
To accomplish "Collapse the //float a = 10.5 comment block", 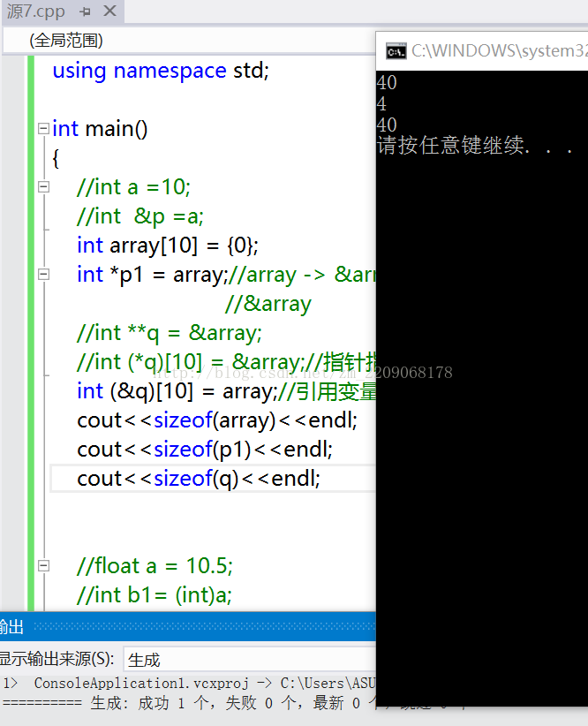I will (x=43, y=566).
